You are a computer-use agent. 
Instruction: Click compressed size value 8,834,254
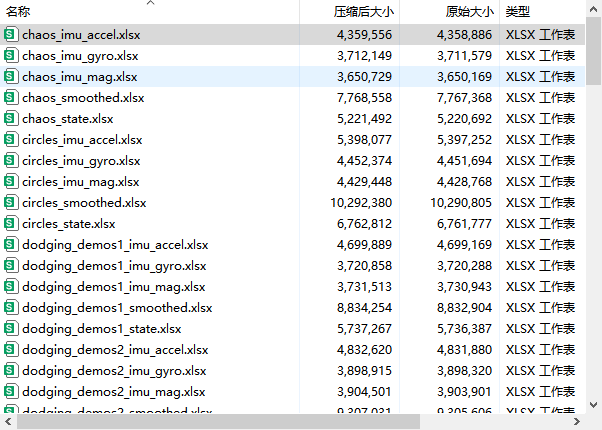coord(364,308)
